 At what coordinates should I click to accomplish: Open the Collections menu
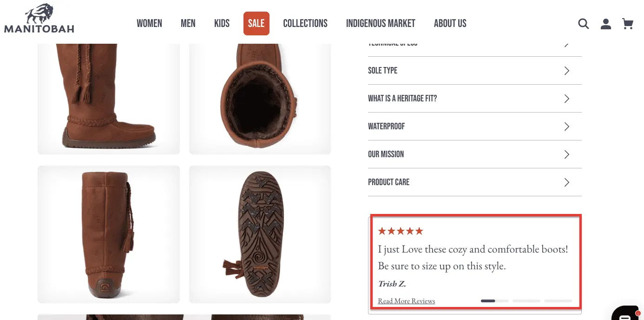(305, 23)
